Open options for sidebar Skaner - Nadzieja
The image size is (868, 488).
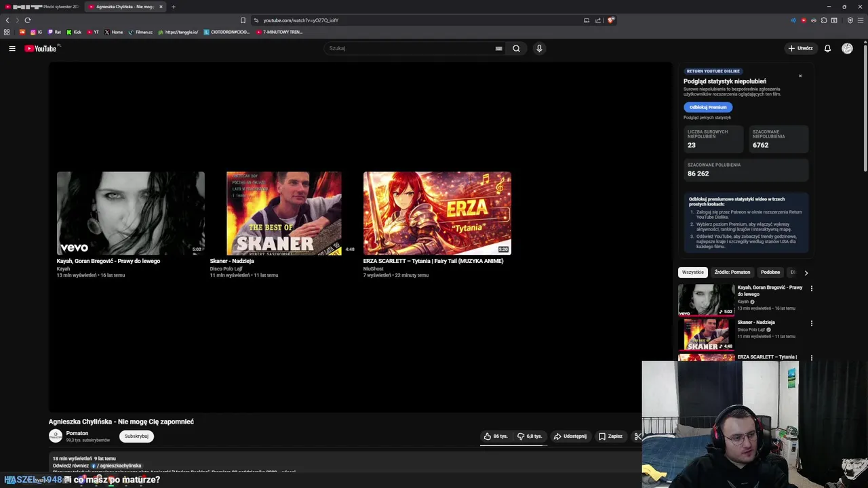pyautogui.click(x=811, y=323)
